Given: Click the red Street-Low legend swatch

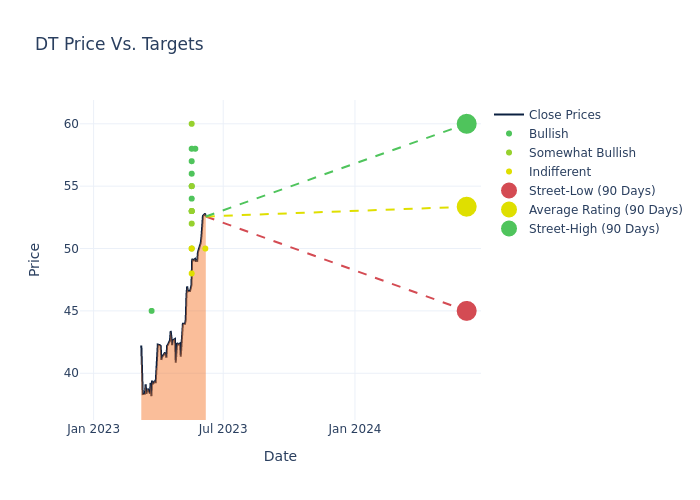Looking at the screenshot, I should [x=509, y=191].
